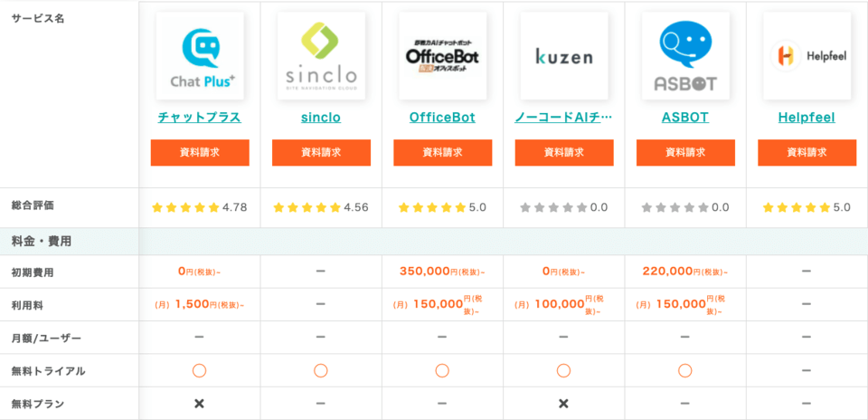
Task: Select the kuzen logo image
Action: coord(564,56)
